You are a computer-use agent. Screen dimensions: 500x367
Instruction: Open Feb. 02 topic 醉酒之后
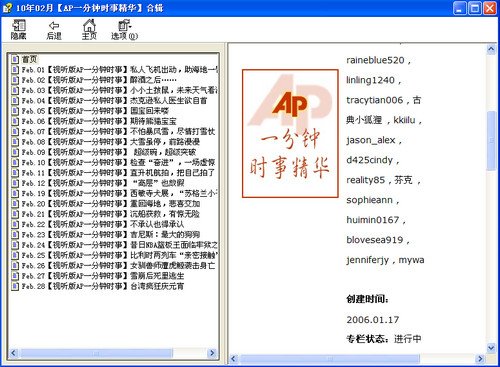pyautogui.click(x=99, y=80)
